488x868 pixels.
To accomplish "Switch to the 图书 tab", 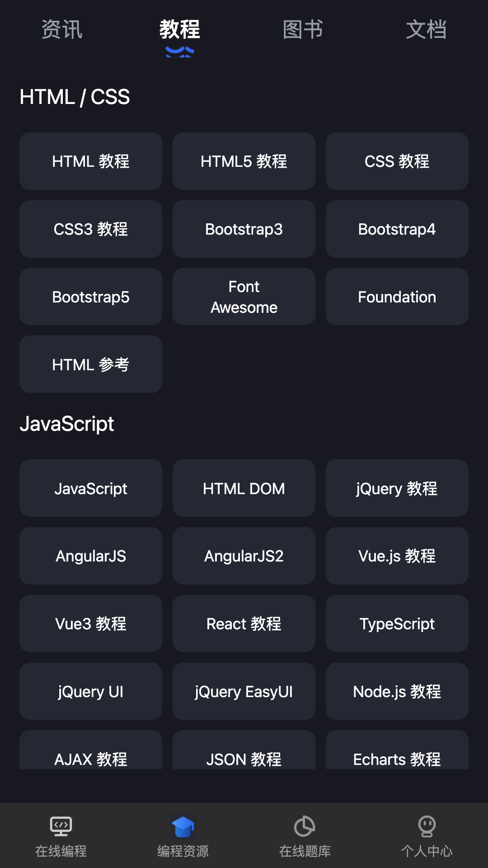I will click(x=303, y=30).
